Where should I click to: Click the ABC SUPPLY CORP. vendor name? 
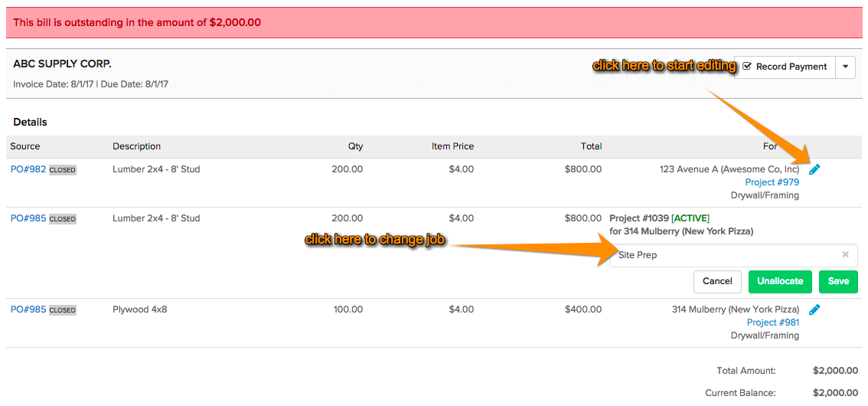click(63, 64)
